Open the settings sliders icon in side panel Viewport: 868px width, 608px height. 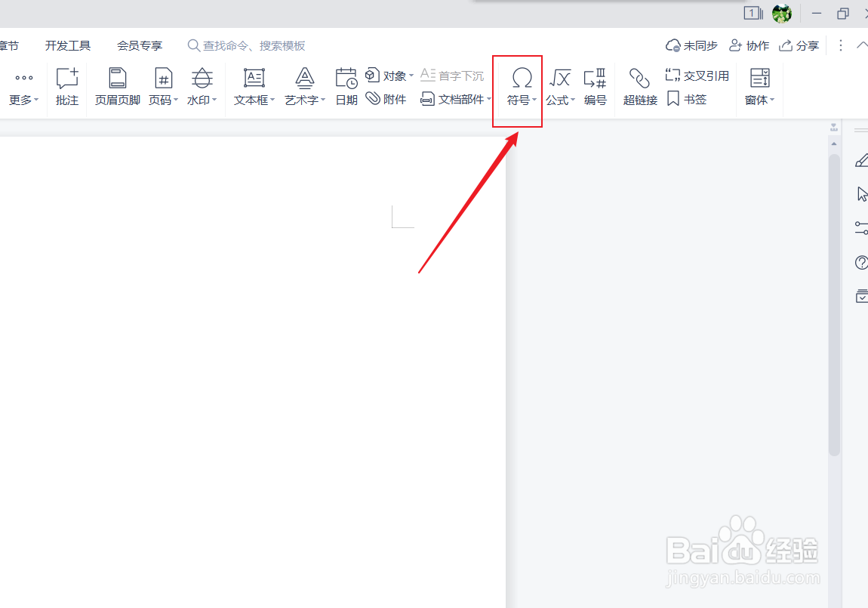point(861,227)
